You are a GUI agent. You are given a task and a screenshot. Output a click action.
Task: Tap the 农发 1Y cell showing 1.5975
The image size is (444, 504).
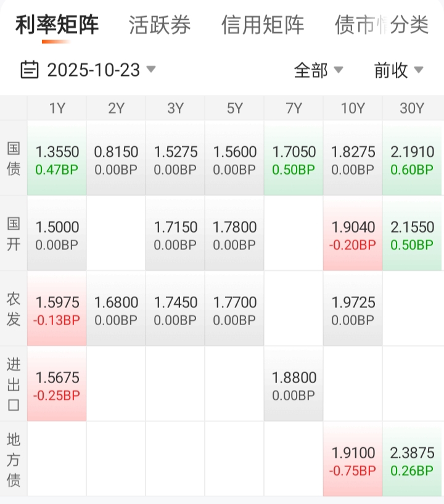click(57, 310)
